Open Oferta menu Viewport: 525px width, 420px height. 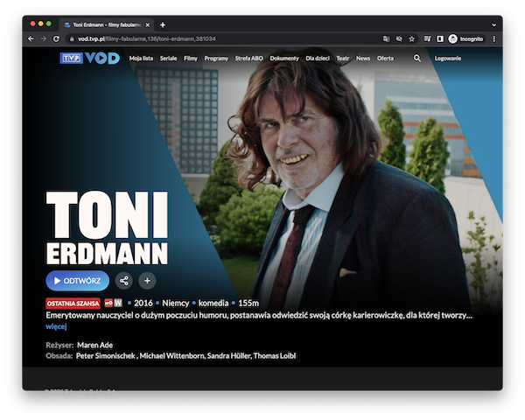click(x=385, y=59)
